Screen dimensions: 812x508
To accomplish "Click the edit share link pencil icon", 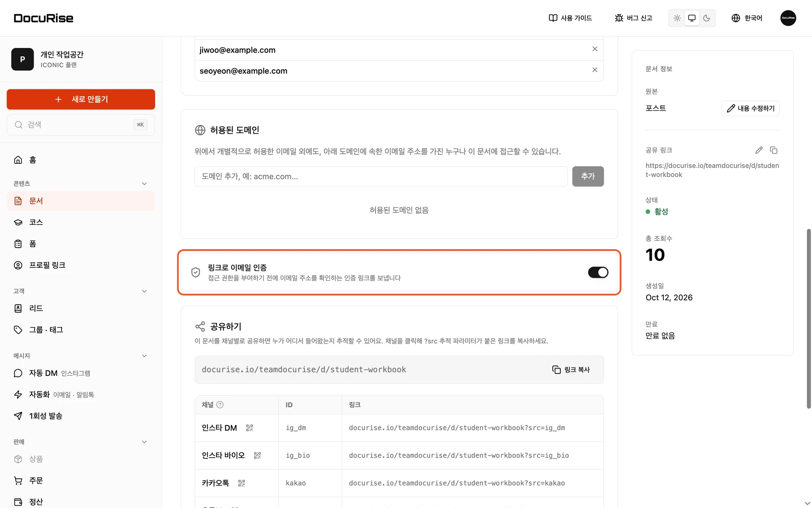I will pyautogui.click(x=759, y=150).
